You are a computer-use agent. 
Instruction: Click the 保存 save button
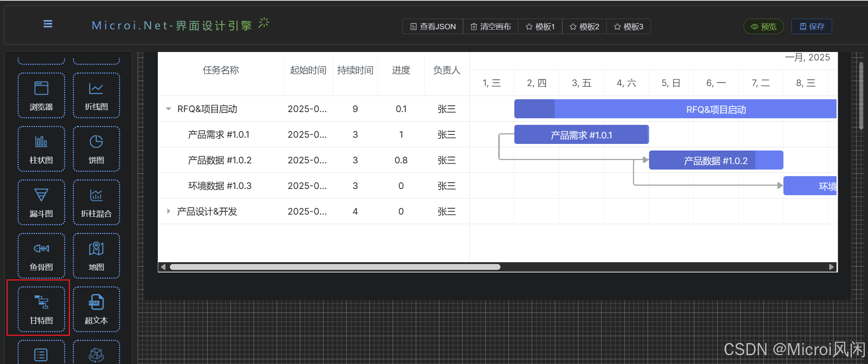coord(812,26)
